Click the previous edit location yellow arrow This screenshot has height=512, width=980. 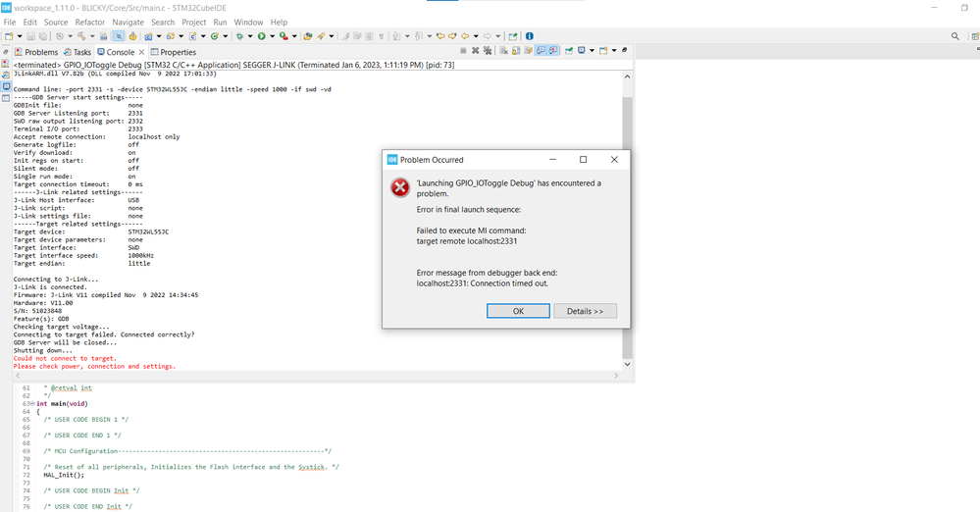coord(440,36)
